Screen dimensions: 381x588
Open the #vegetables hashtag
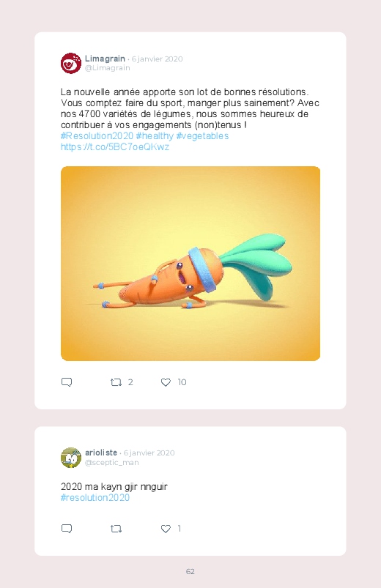point(202,135)
